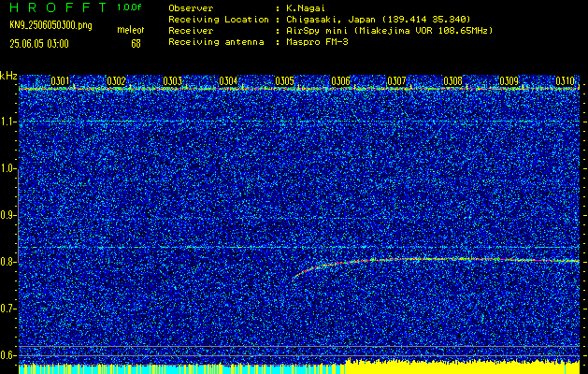The height and width of the screenshot is (374, 588).
Task: Click the Receiving Location field label
Action: [219, 20]
